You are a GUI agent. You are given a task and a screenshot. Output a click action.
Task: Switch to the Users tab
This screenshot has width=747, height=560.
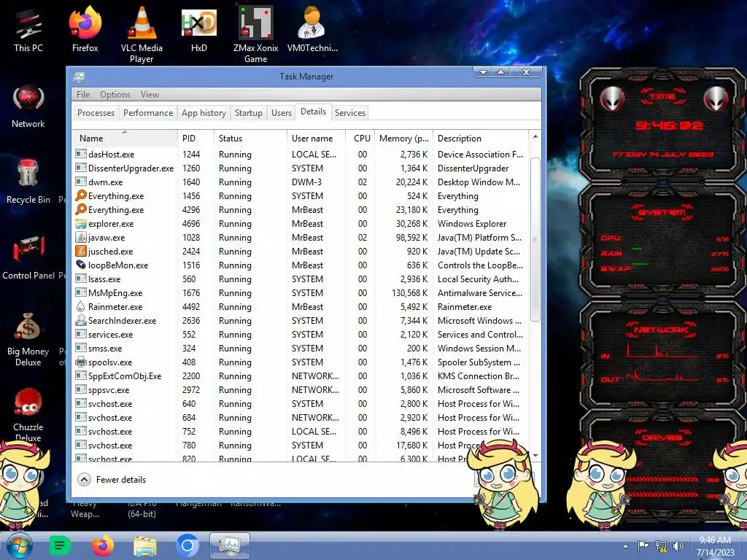(281, 113)
